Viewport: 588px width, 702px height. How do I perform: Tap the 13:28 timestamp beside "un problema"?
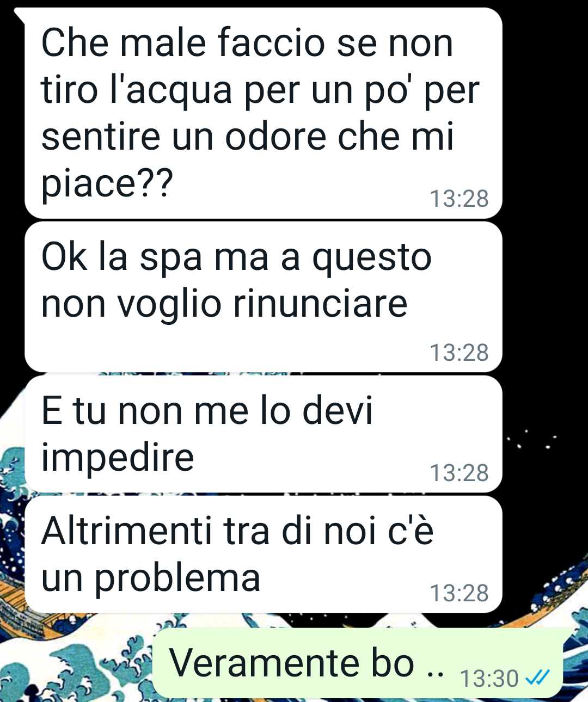point(460,593)
